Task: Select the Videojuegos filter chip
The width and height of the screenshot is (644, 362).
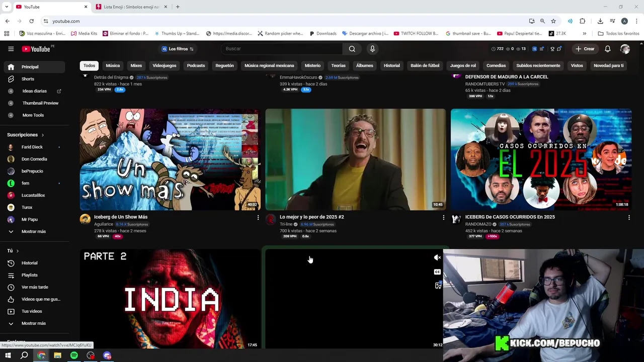Action: [x=165, y=65]
